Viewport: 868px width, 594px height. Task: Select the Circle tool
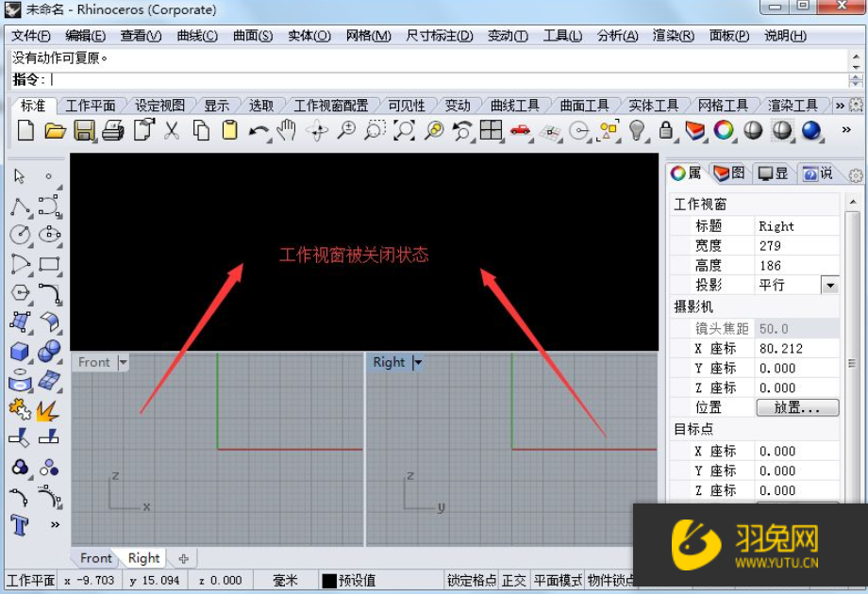coord(21,234)
